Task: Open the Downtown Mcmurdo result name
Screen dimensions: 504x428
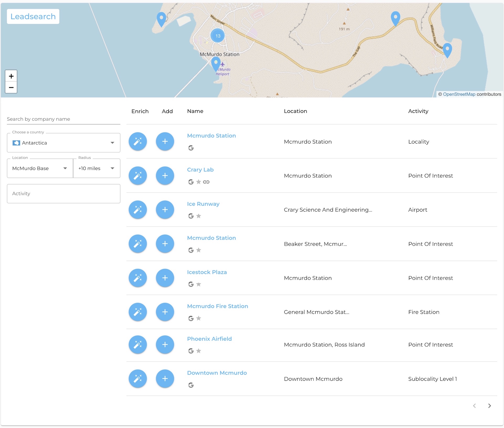Action: (217, 373)
